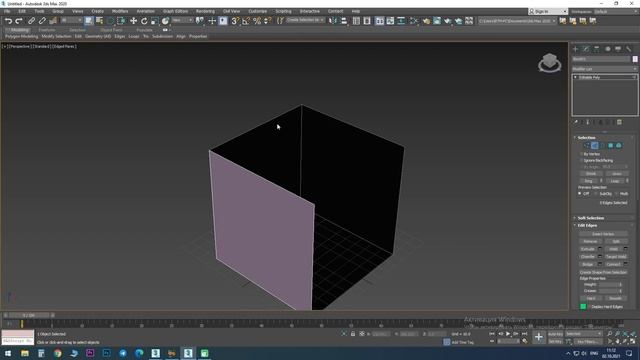Open the Modifiers menu
Image resolution: width=640 pixels, height=360 pixels.
pos(120,11)
